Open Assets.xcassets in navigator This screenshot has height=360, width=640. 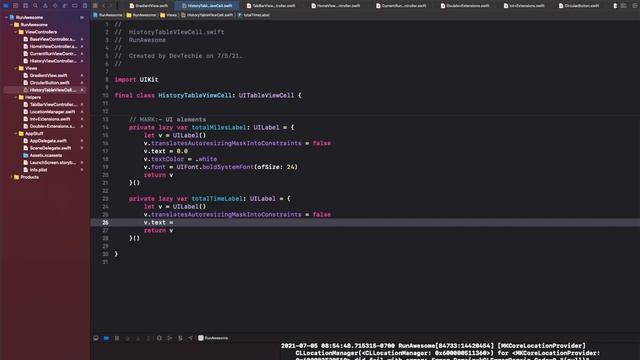tap(42, 156)
